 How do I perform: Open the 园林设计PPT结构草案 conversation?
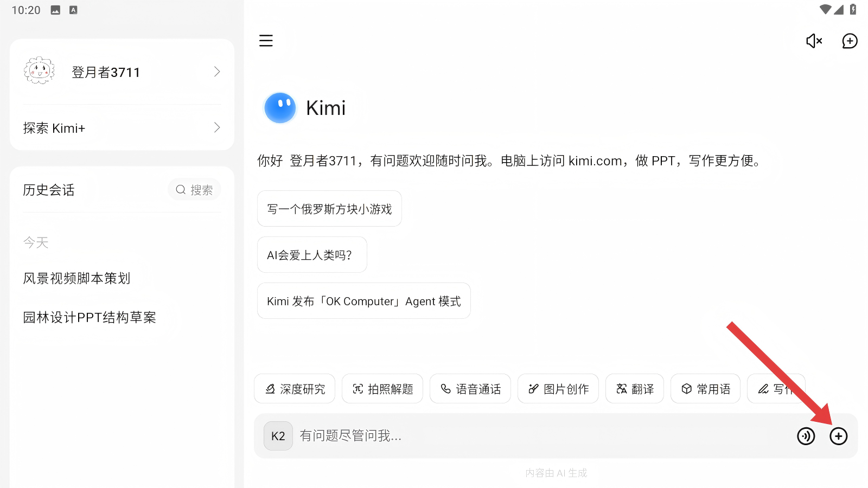tap(90, 317)
